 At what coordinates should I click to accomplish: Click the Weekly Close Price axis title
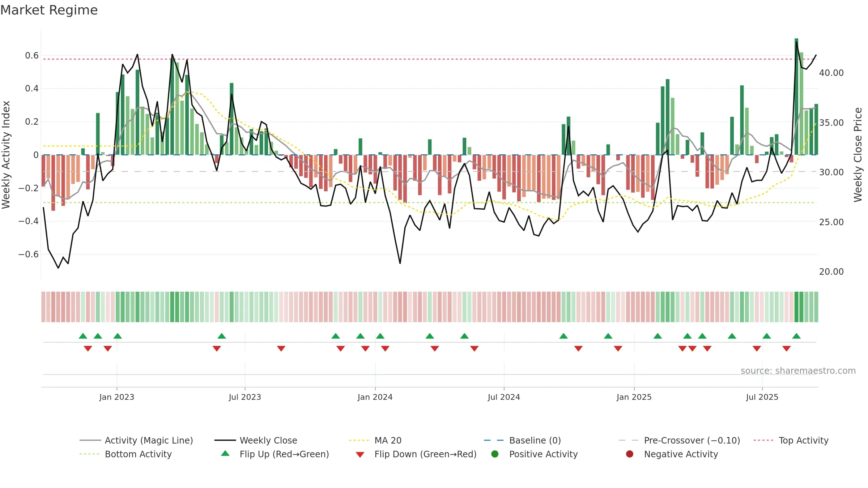coord(858,155)
